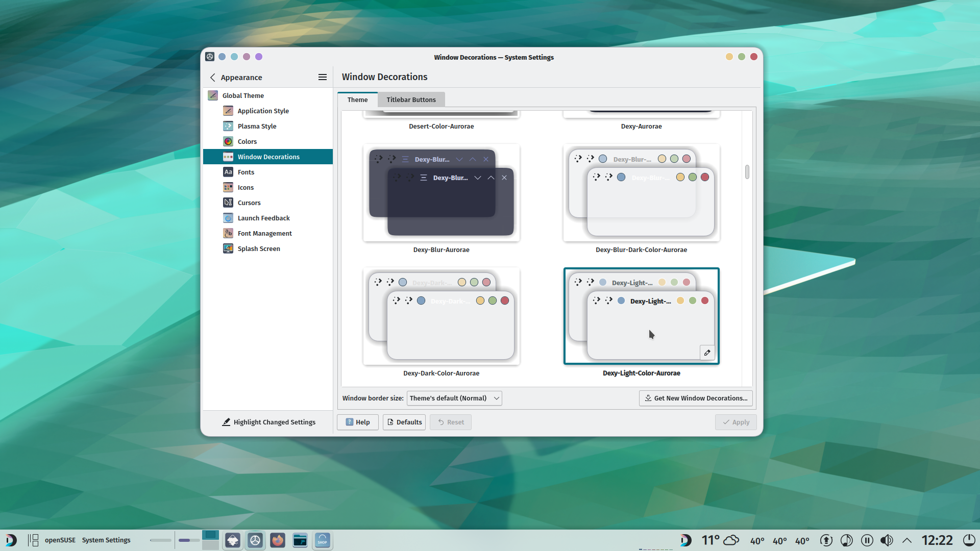Screen dimensions: 980x551
Task: Click the Dexy logo icon near weather widget
Action: pos(686,540)
